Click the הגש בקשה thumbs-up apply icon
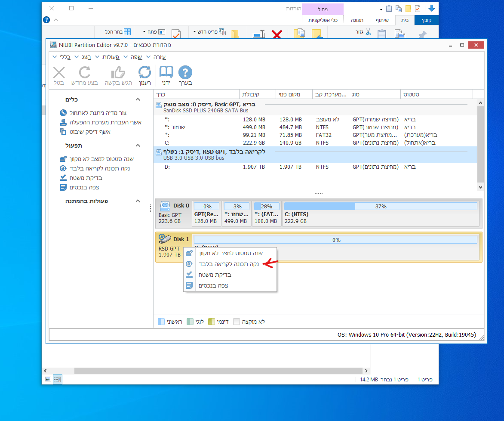 coord(118,72)
